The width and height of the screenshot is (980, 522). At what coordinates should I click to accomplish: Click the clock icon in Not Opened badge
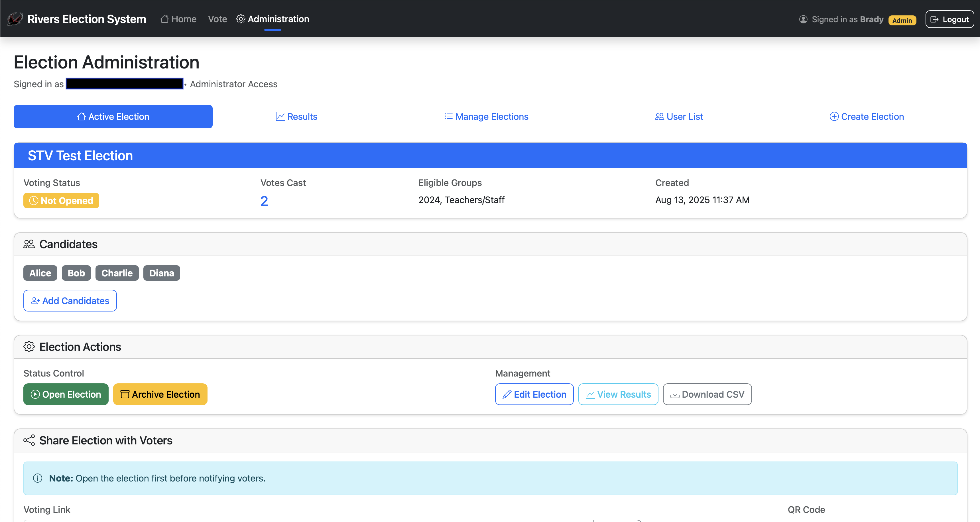(x=34, y=201)
